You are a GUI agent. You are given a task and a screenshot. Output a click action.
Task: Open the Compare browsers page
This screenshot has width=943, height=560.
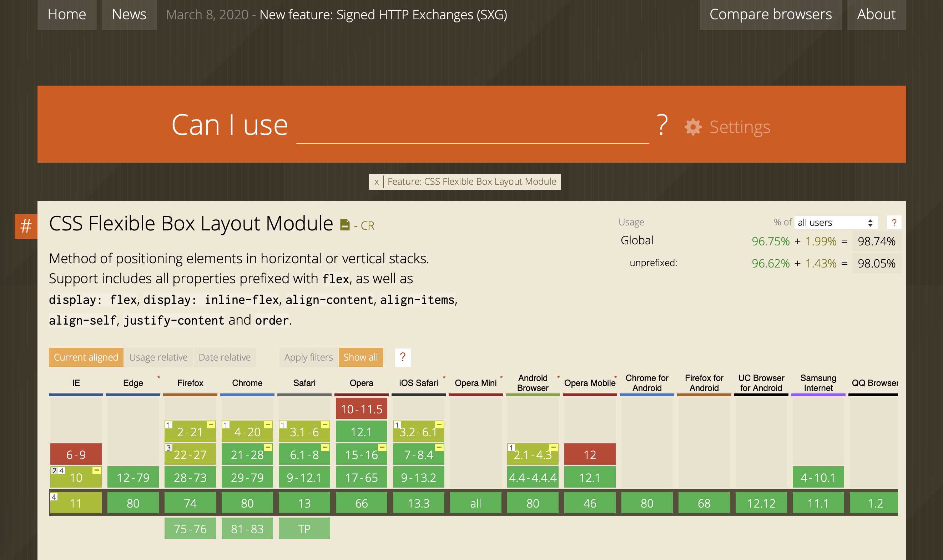tap(771, 14)
